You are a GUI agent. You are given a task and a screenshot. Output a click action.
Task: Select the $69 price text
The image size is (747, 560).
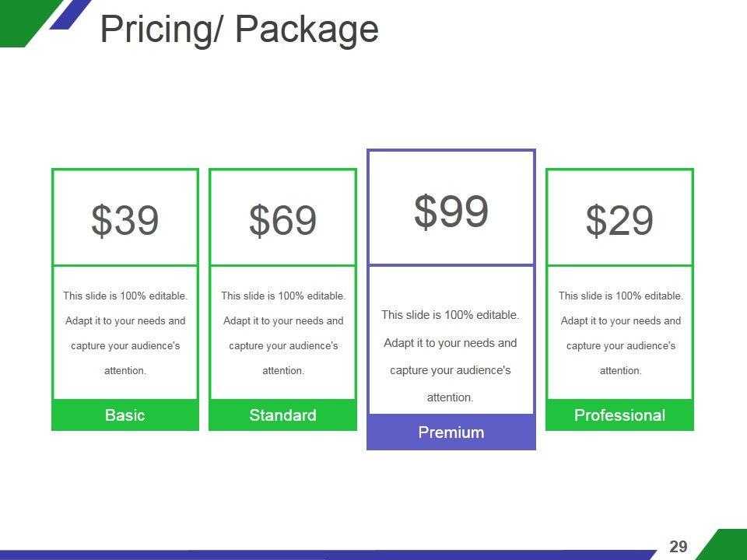point(282,220)
